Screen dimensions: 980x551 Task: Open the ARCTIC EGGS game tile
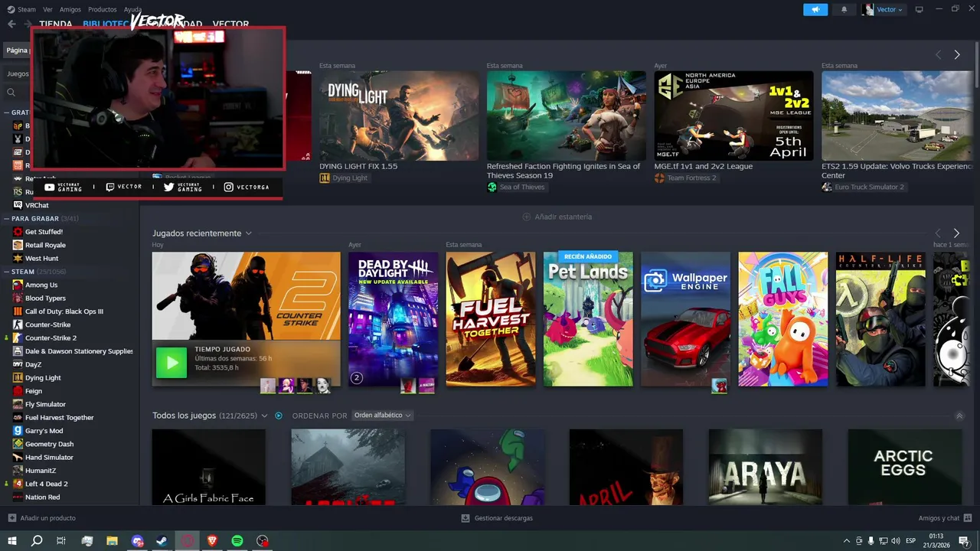point(904,466)
